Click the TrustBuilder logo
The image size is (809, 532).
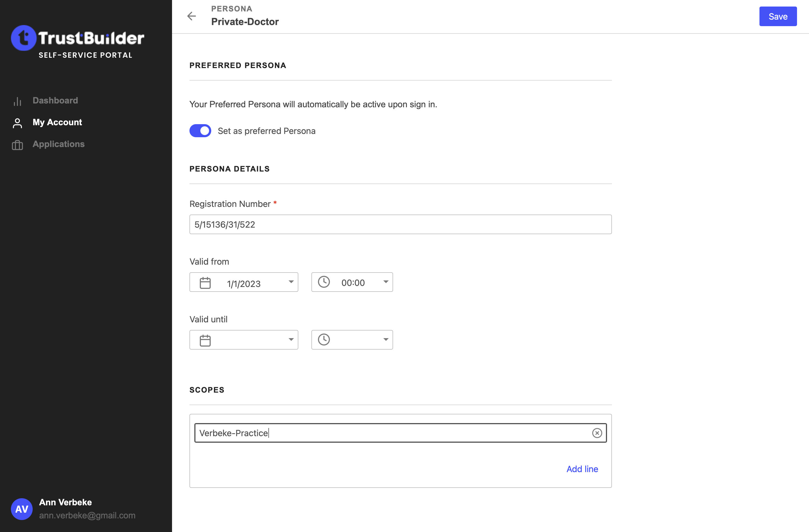[78, 38]
